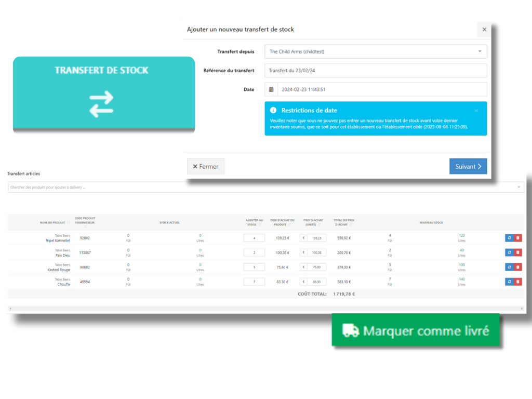Viewport: 532px width, 399px height.
Task: Click the Transfert de Stock swap arrows icon
Action: tap(101, 104)
